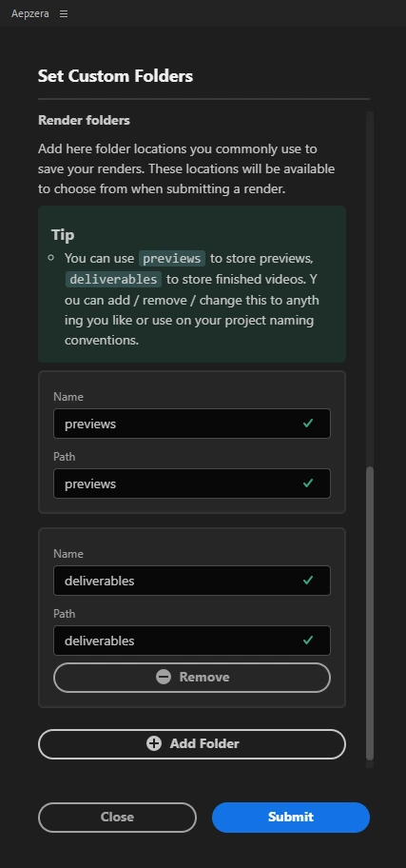
Task: Click the checkmark in the previews Name field
Action: click(308, 424)
